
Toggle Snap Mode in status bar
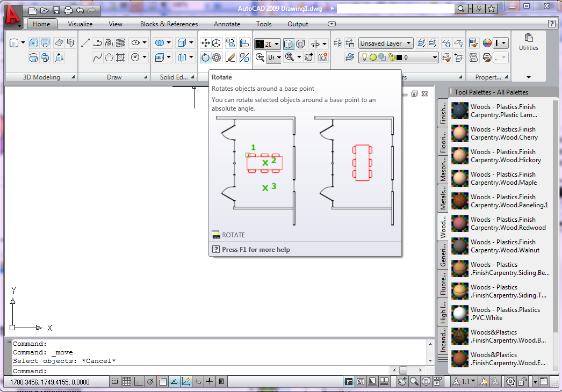(114, 382)
